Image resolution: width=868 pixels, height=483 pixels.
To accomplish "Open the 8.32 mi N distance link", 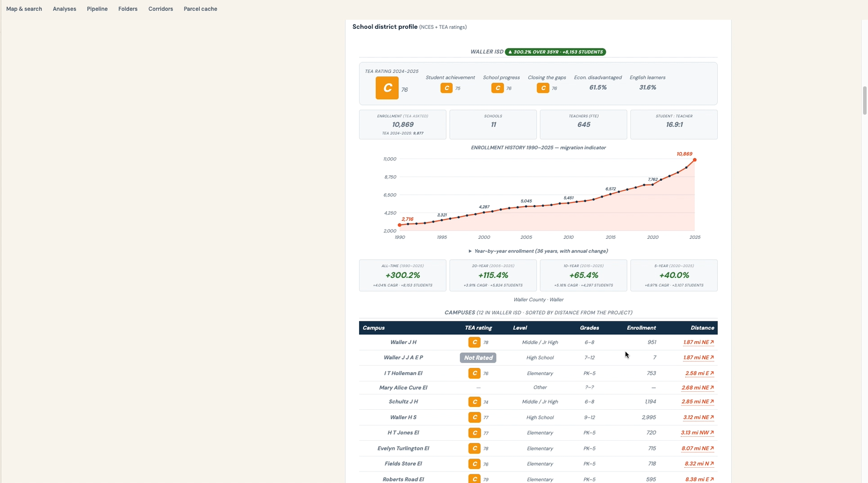I will pyautogui.click(x=699, y=463).
